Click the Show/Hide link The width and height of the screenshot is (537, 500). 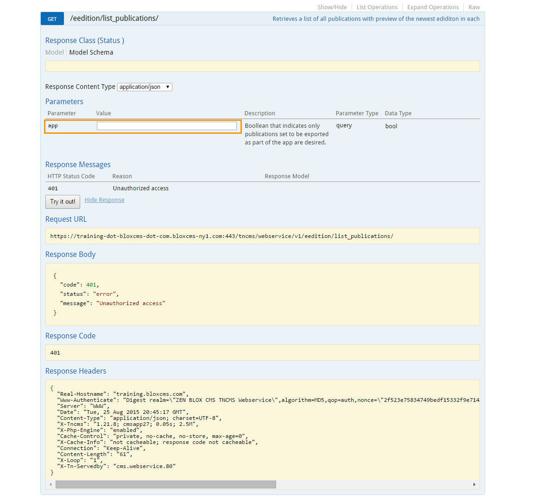point(332,7)
